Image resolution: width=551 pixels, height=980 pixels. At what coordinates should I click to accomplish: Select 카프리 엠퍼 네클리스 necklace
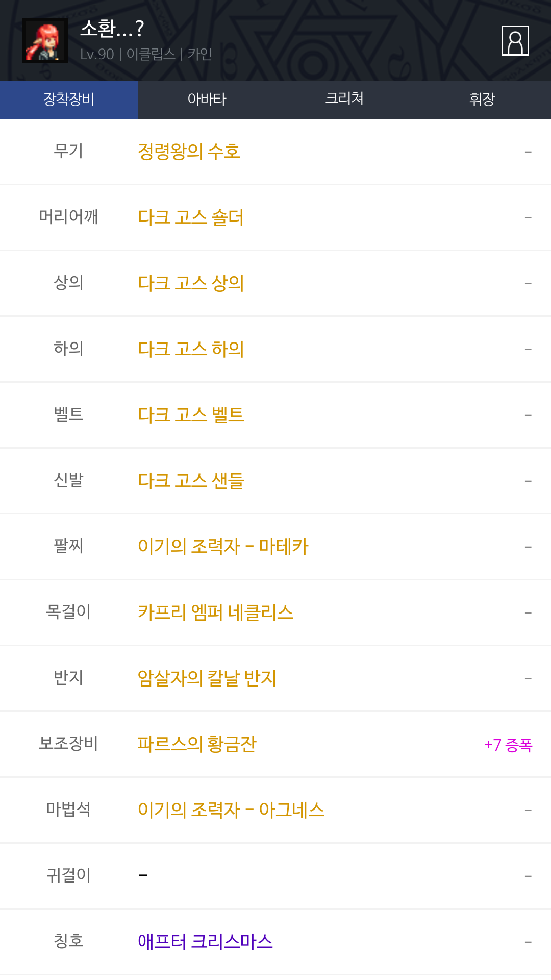[215, 612]
